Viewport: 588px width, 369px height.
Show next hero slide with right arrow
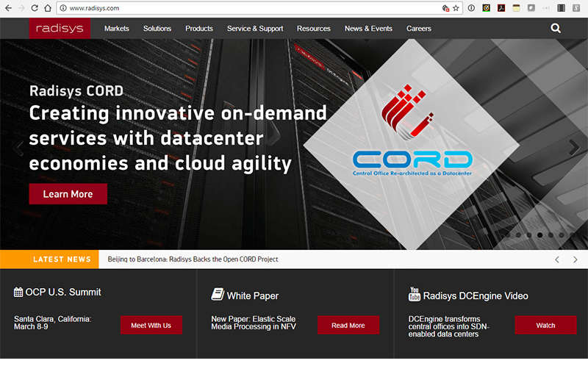[574, 148]
